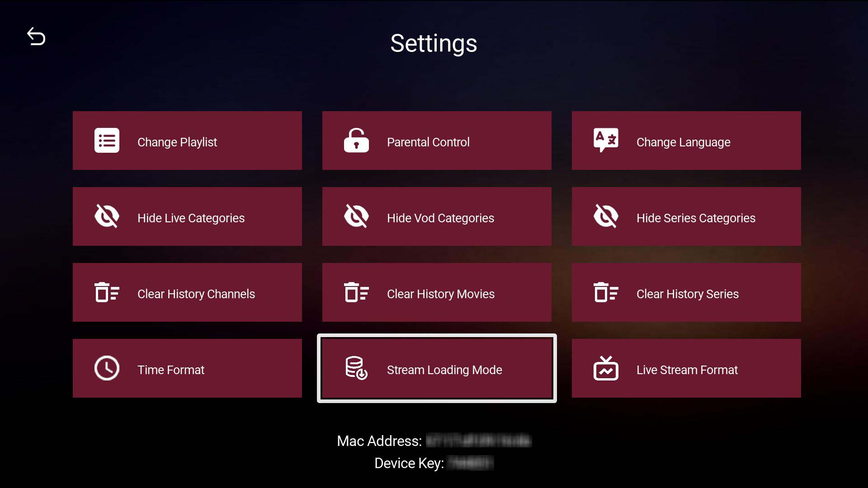Image resolution: width=868 pixels, height=488 pixels.
Task: Open the Change Language option
Action: (x=686, y=141)
